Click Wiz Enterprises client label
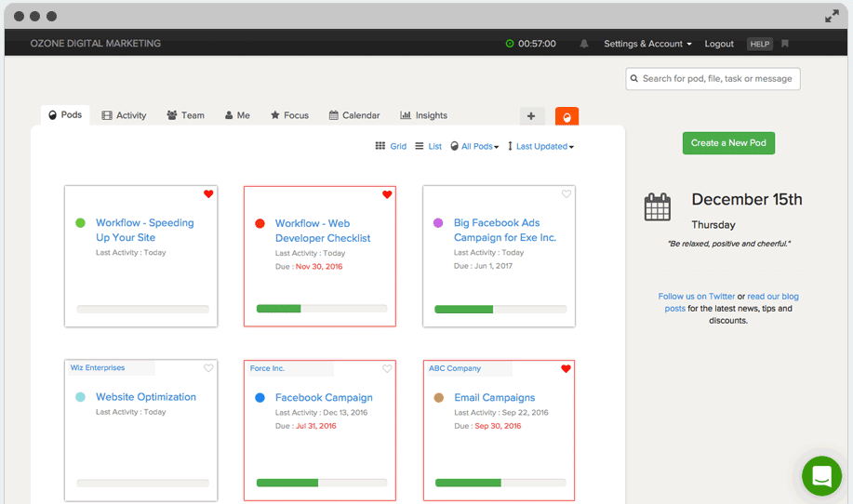This screenshot has height=504, width=853. click(x=98, y=367)
